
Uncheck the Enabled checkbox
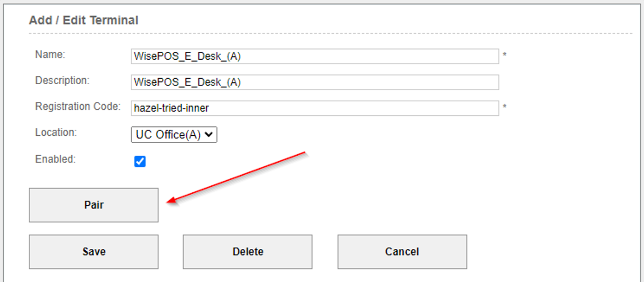pyautogui.click(x=140, y=161)
